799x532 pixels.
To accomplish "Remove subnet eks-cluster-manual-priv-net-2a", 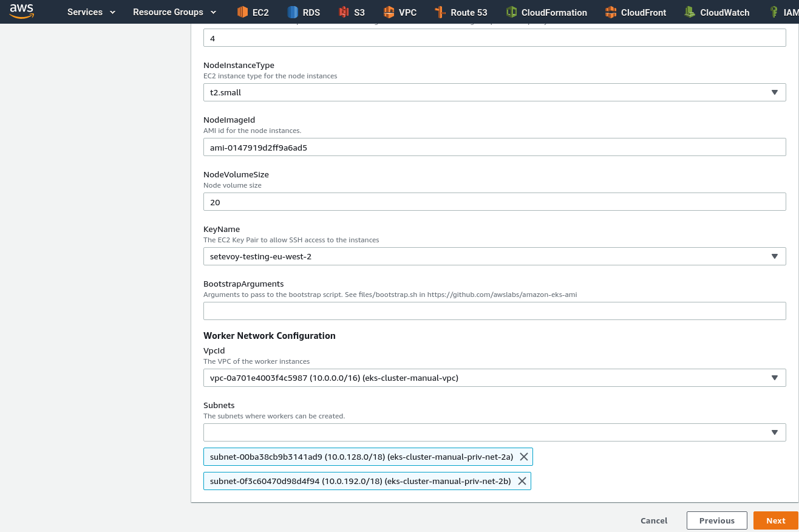I will coord(524,457).
